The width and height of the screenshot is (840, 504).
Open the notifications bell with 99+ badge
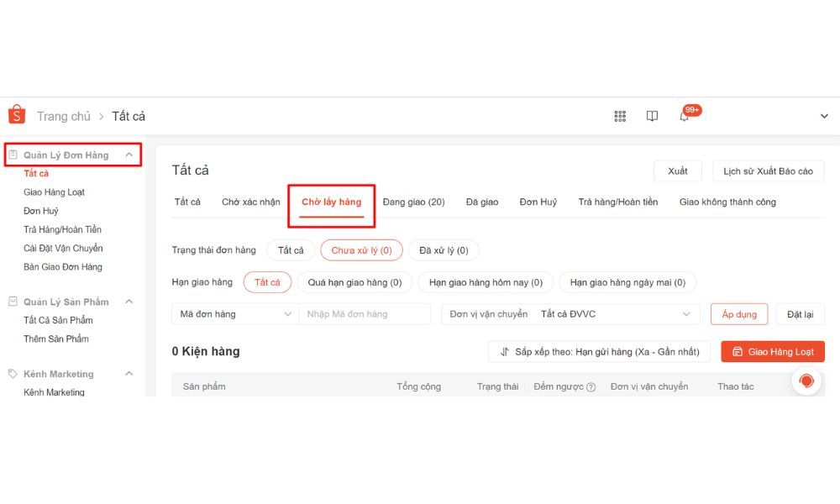pyautogui.click(x=685, y=114)
